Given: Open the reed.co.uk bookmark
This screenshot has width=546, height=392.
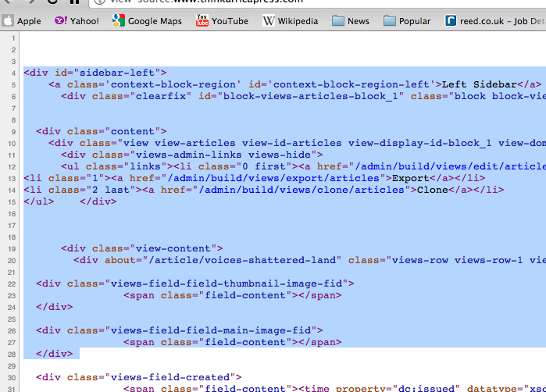Looking at the screenshot, I should [x=494, y=21].
